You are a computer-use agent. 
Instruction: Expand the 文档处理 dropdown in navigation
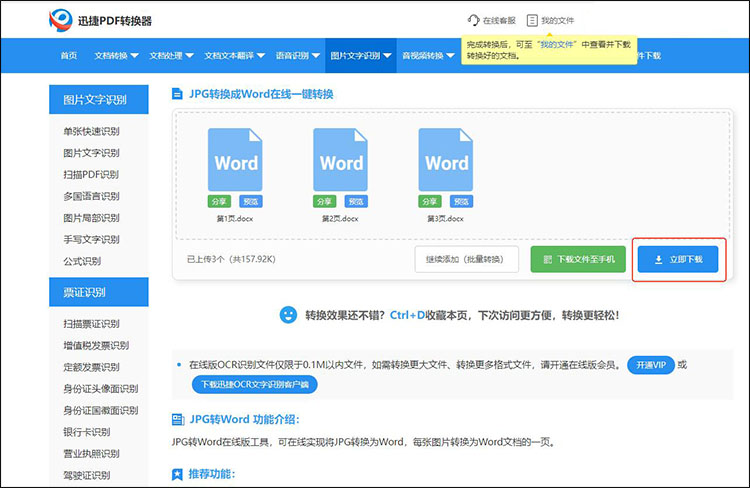point(171,56)
